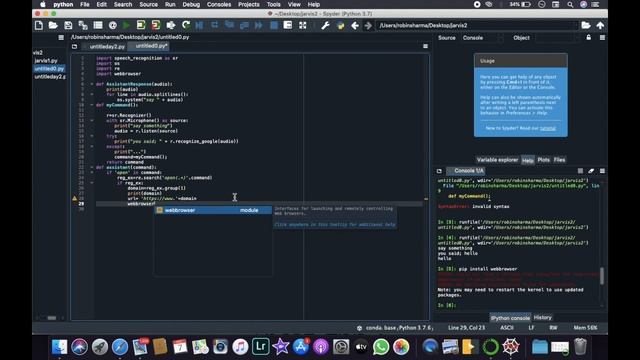Switch to the Plots tab

(x=543, y=160)
